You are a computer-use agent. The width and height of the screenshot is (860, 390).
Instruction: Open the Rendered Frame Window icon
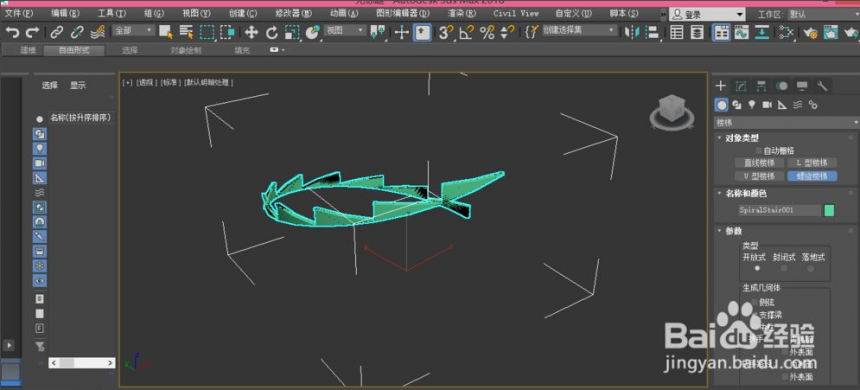pos(831,32)
